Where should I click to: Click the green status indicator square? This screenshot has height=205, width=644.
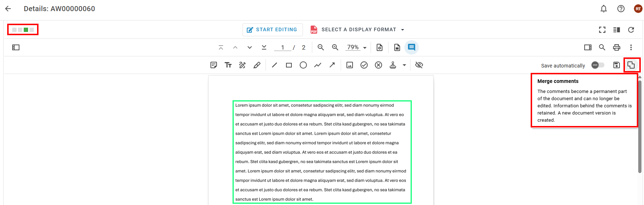click(x=26, y=30)
